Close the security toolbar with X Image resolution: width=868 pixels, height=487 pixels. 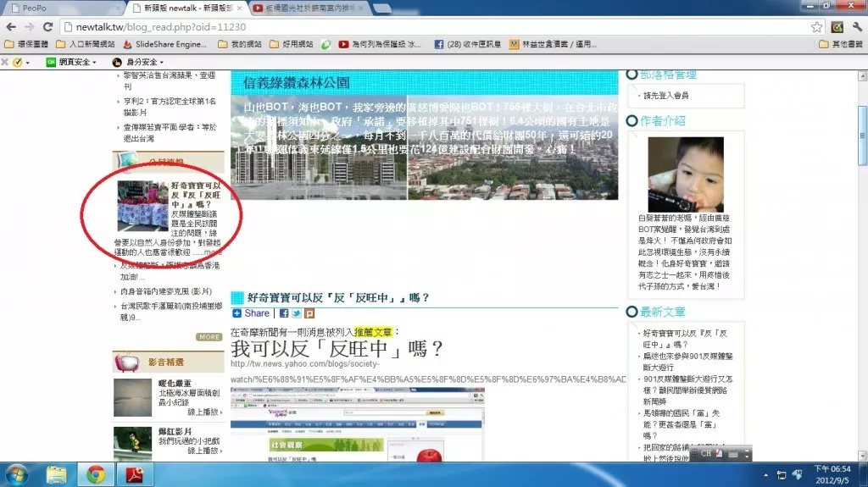4,62
